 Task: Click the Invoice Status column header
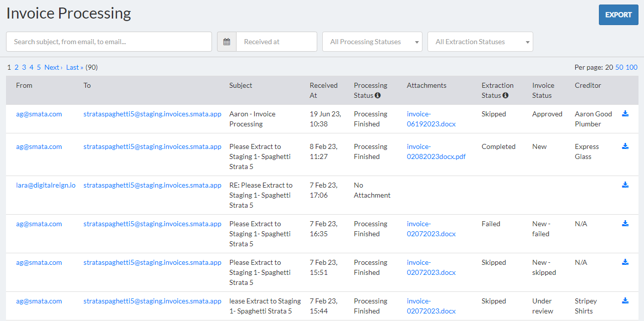pos(543,90)
